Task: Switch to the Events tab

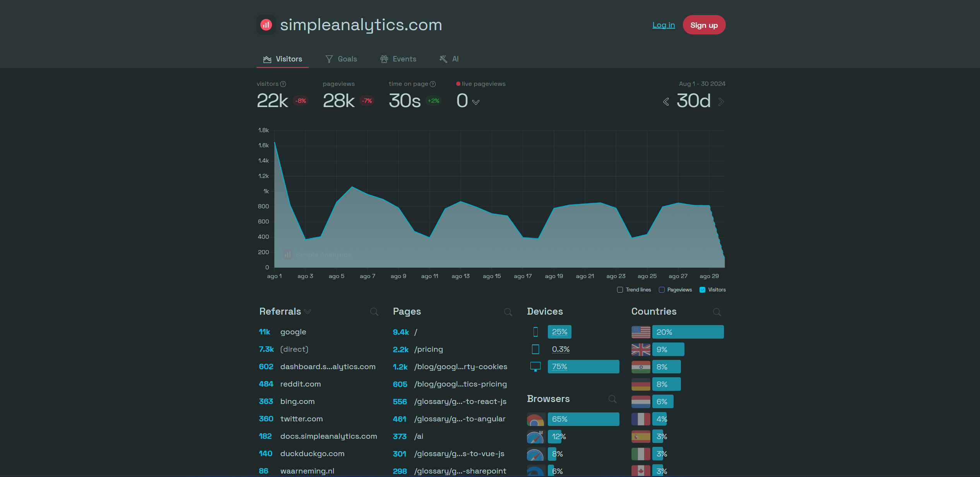Action: 398,59
